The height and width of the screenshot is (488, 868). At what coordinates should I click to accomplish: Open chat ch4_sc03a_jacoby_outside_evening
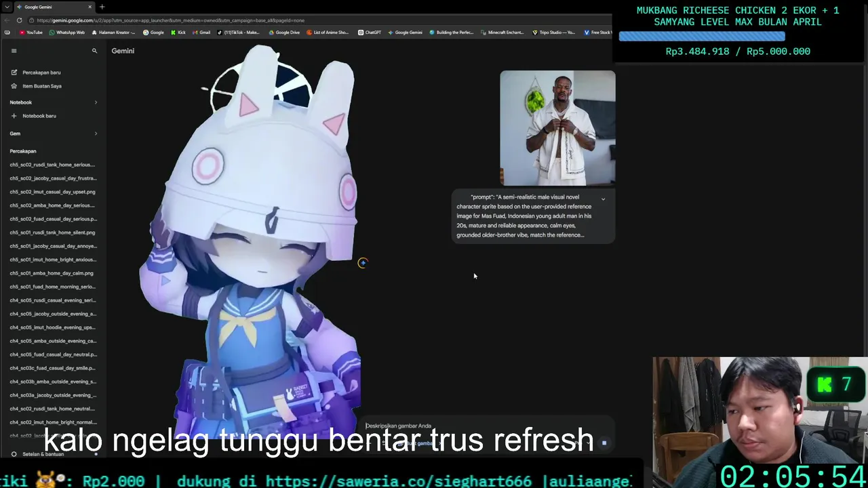pos(52,395)
